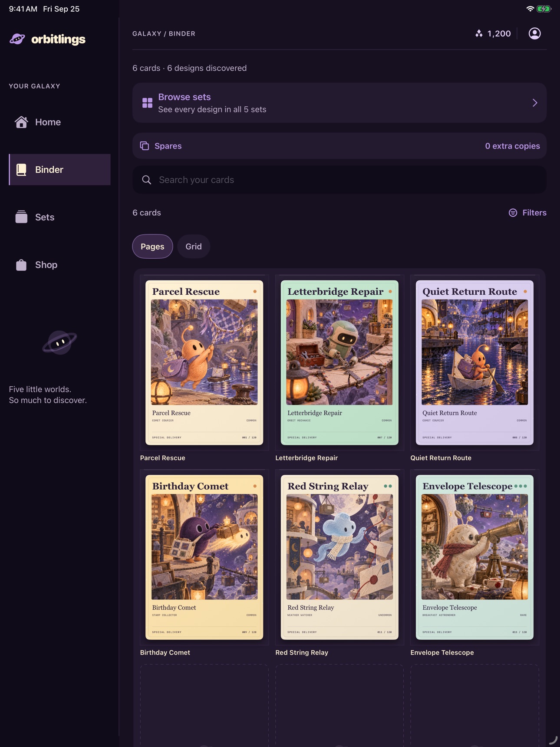This screenshot has height=747, width=560.
Task: Open the Shop section
Action: tap(60, 265)
